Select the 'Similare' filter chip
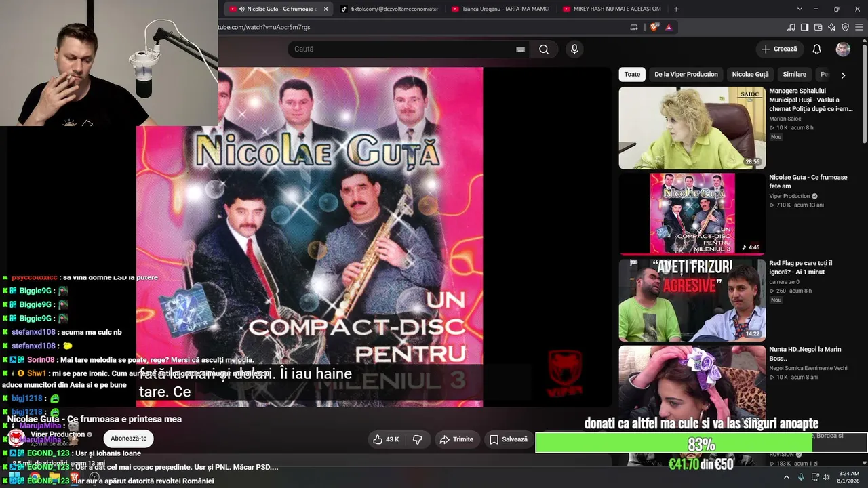 tap(795, 75)
